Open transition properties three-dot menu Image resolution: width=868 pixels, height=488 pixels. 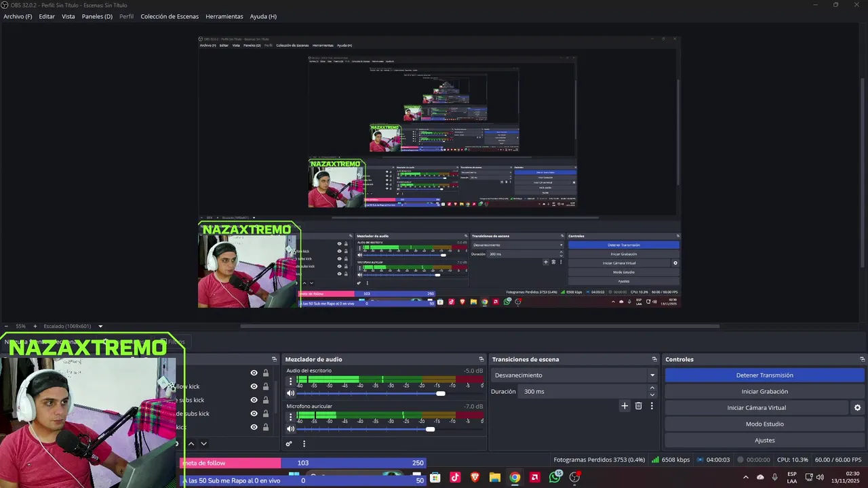point(652,406)
